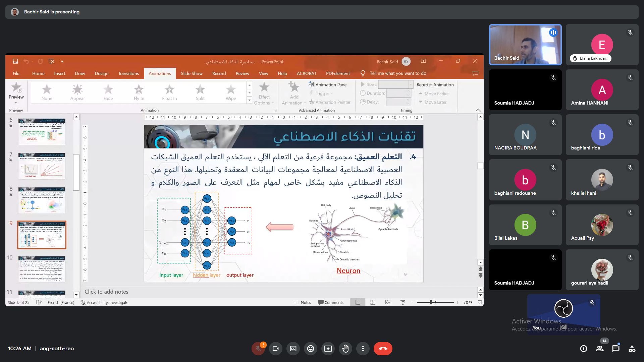Raise your hand in meeting
This screenshot has height=362, width=644.
click(x=345, y=349)
